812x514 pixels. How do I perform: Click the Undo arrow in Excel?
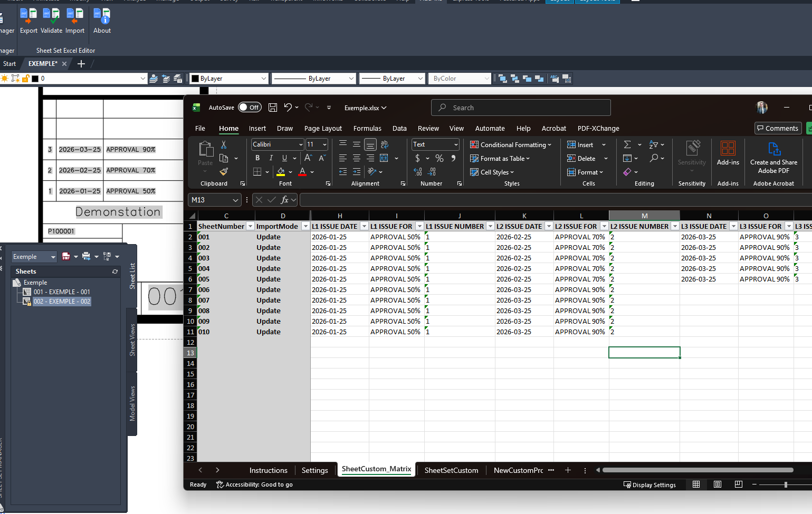288,108
